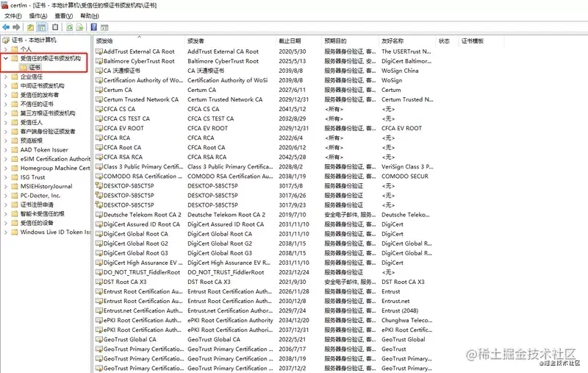Open the 操作(A) menu

pyautogui.click(x=38, y=15)
